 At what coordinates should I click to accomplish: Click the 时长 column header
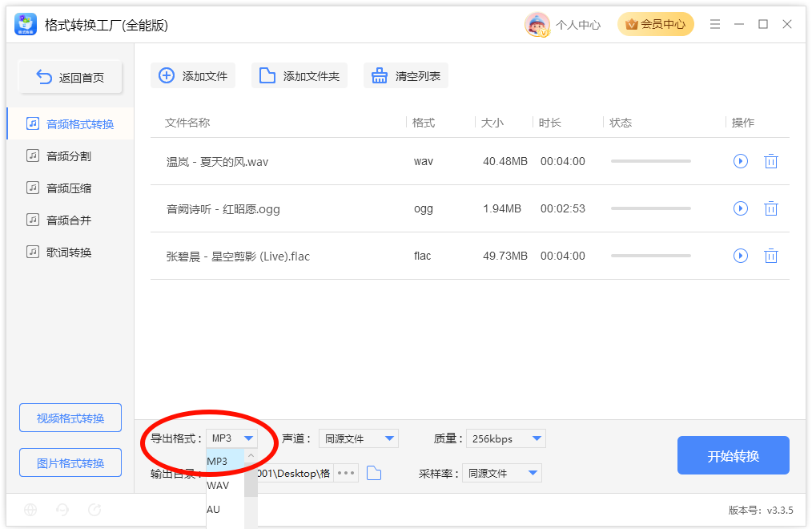coord(549,123)
